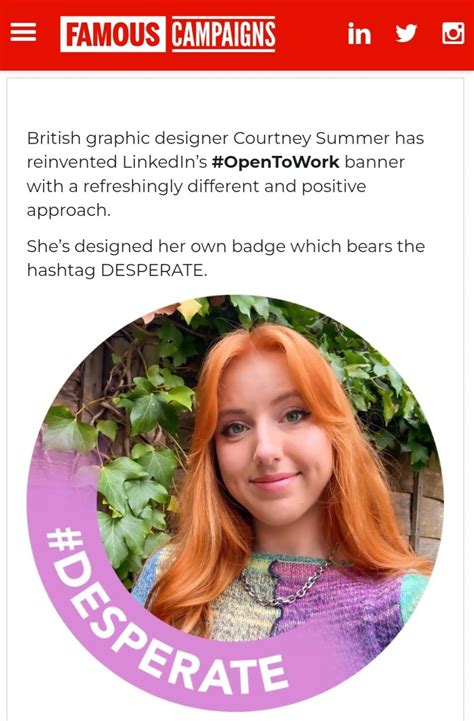Click the name Courtney Summer in the text
474x721 pixels.
tap(312, 138)
